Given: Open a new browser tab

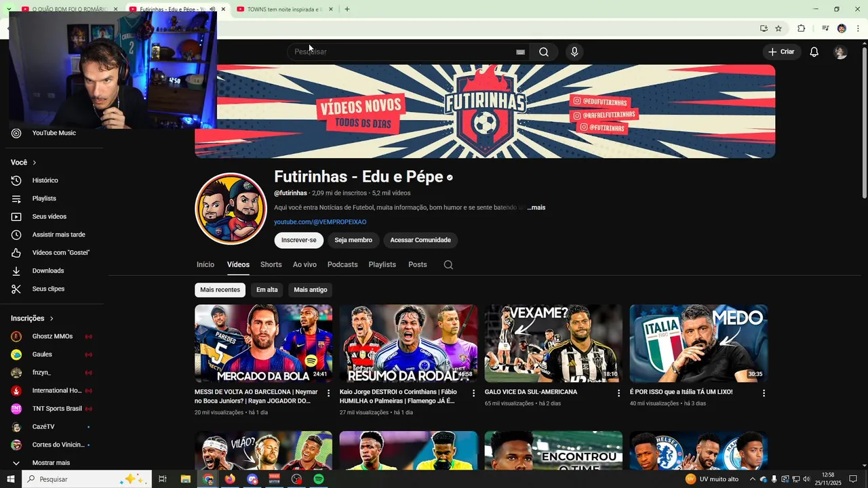Looking at the screenshot, I should point(347,9).
